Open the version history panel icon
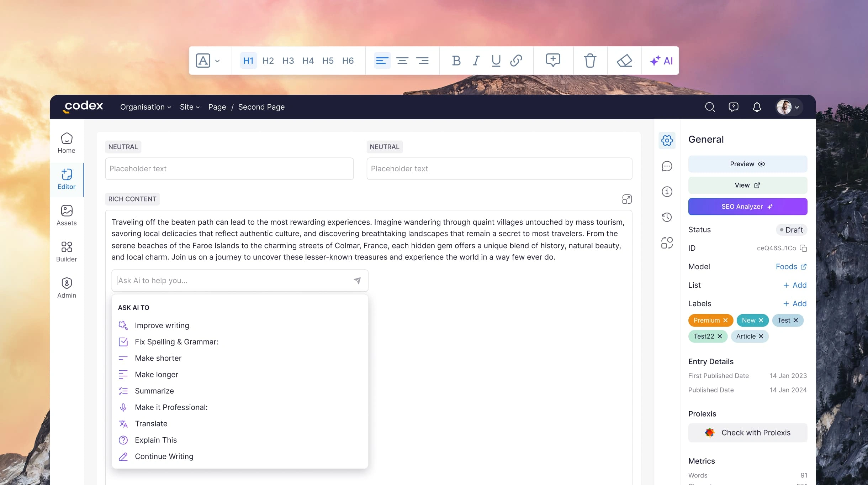 [x=667, y=217]
